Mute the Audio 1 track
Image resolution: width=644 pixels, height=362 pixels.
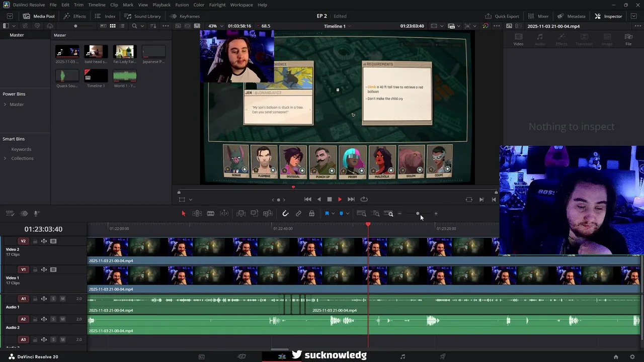pyautogui.click(x=63, y=299)
